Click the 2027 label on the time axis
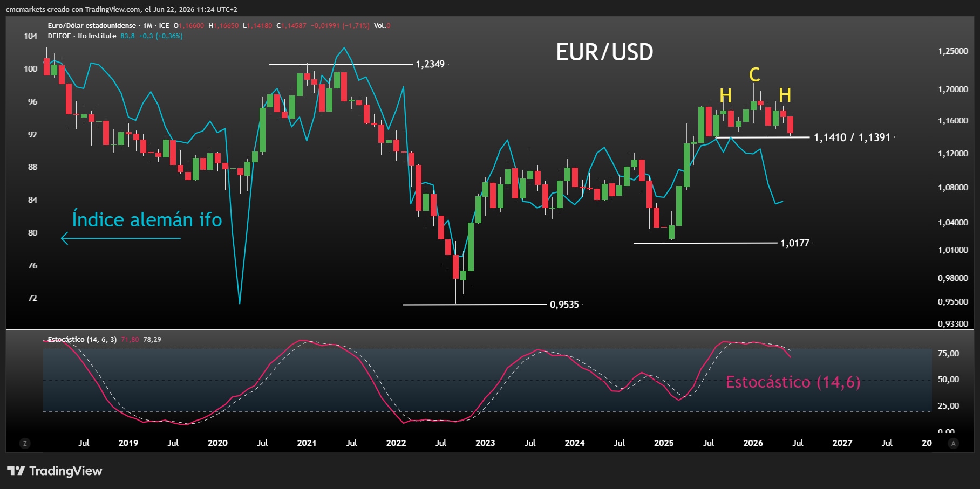 click(x=842, y=443)
